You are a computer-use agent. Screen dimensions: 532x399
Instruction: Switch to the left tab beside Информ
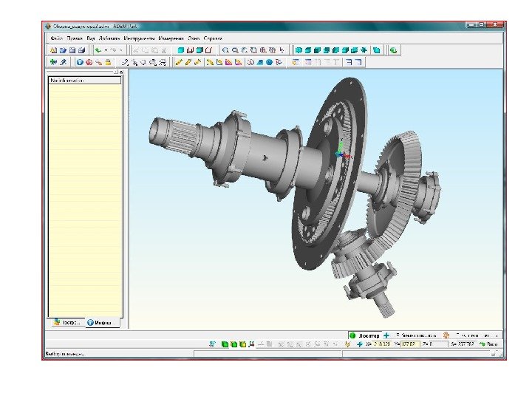click(67, 322)
